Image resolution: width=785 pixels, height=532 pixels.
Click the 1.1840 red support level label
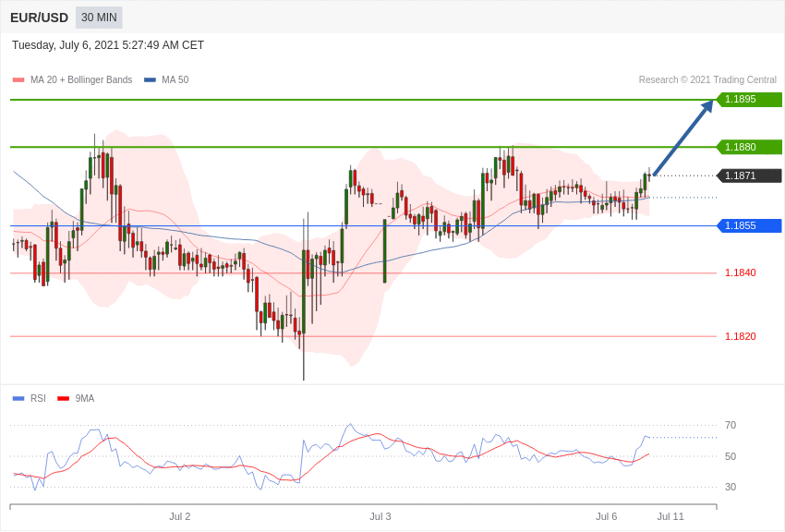click(x=740, y=272)
